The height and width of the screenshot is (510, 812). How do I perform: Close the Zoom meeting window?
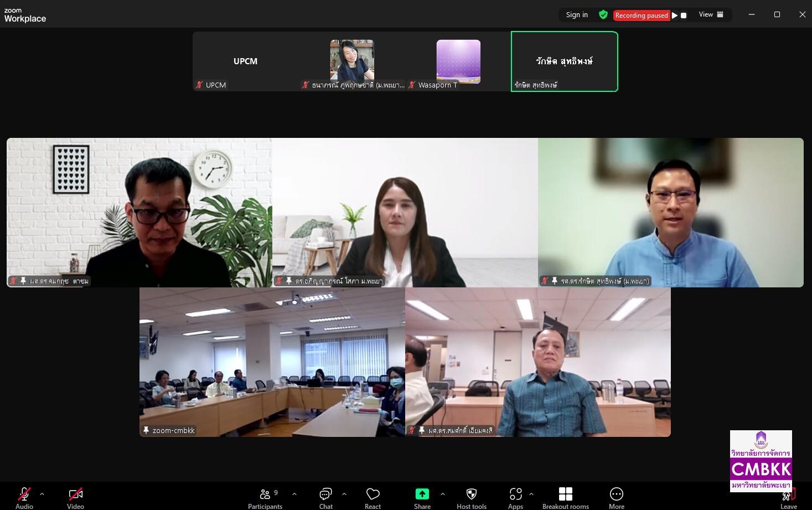tap(802, 14)
